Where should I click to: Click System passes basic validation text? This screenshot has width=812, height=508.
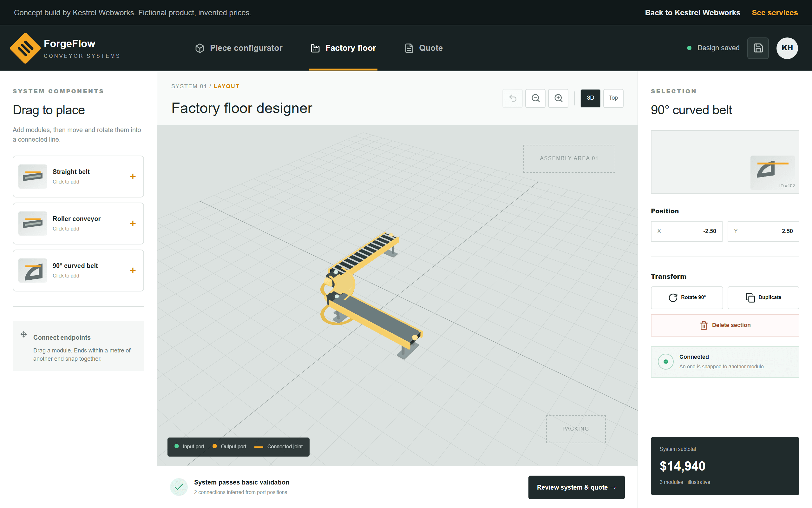242,483
